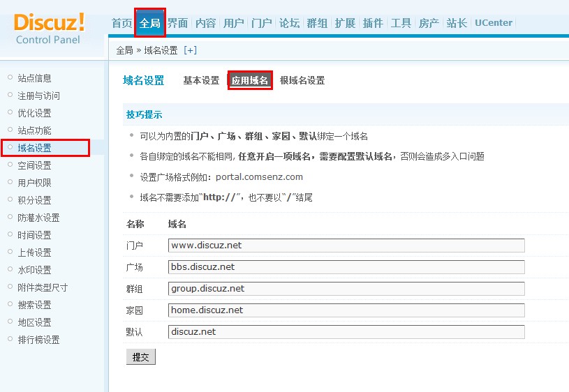Click the 门户 domain field www.discuz.net

tap(346, 246)
